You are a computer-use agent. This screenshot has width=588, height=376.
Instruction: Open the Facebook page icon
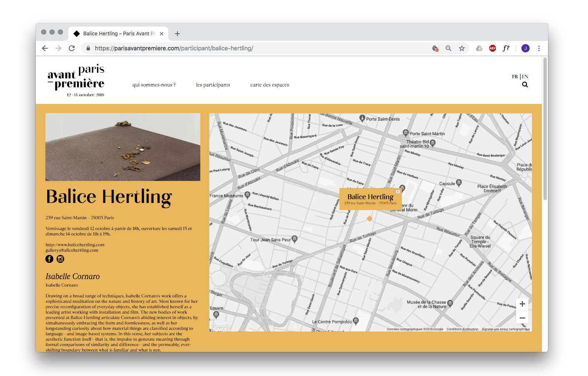pos(49,259)
